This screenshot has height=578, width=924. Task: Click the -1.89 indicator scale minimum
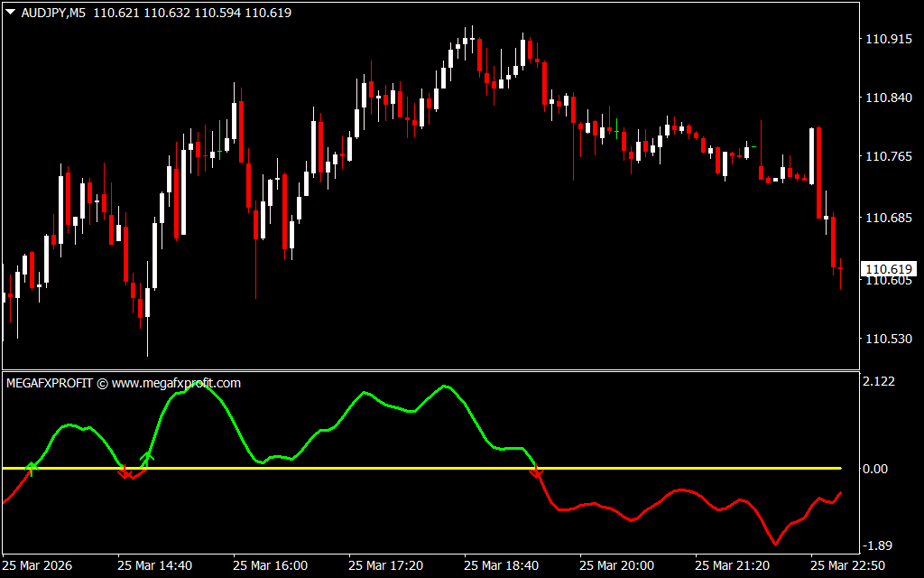point(879,545)
